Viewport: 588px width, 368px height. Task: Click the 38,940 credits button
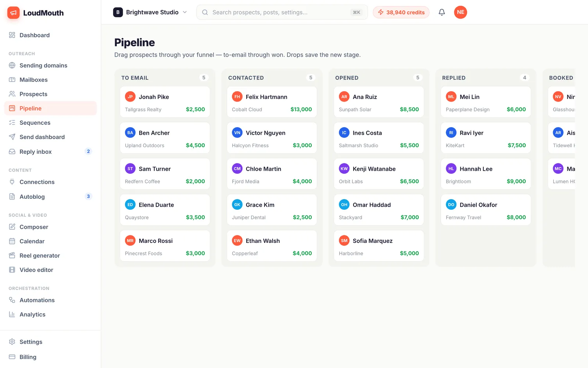click(401, 12)
